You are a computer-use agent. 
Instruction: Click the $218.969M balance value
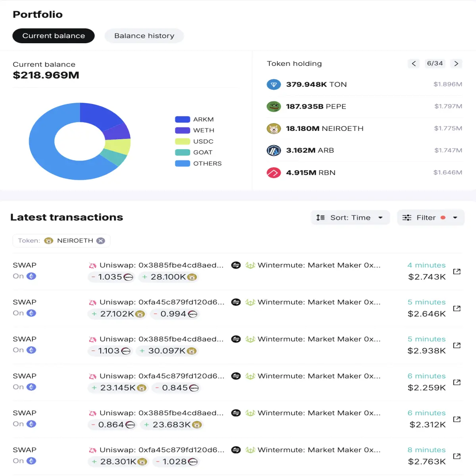point(46,75)
